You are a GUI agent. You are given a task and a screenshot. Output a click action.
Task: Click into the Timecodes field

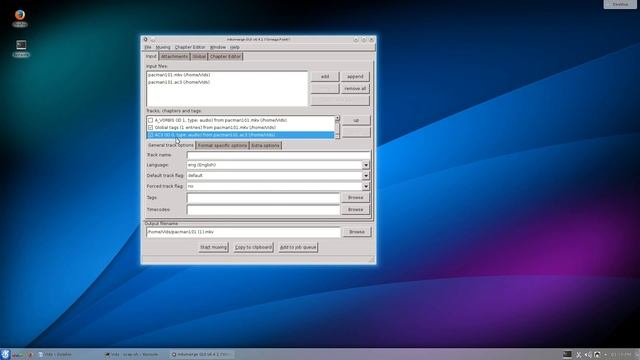(x=263, y=210)
